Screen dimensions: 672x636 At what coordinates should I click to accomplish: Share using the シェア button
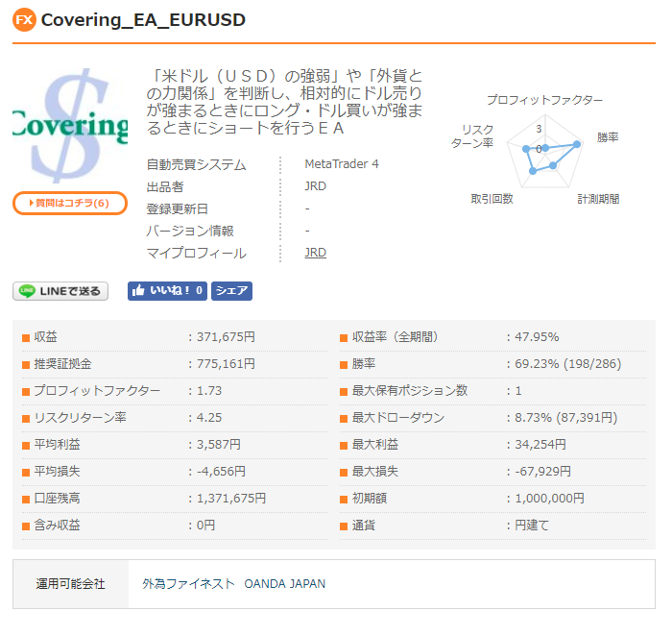click(x=231, y=291)
